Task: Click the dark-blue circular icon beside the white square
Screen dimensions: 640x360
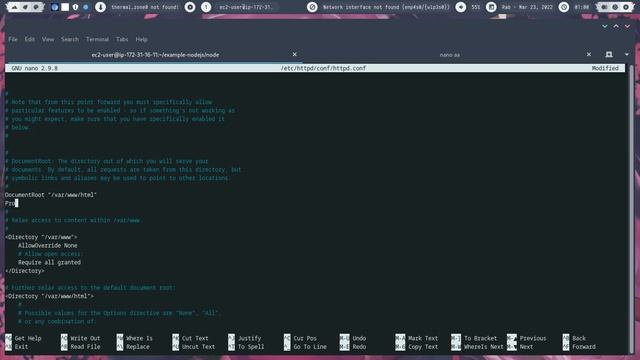Action: tap(54, 7)
